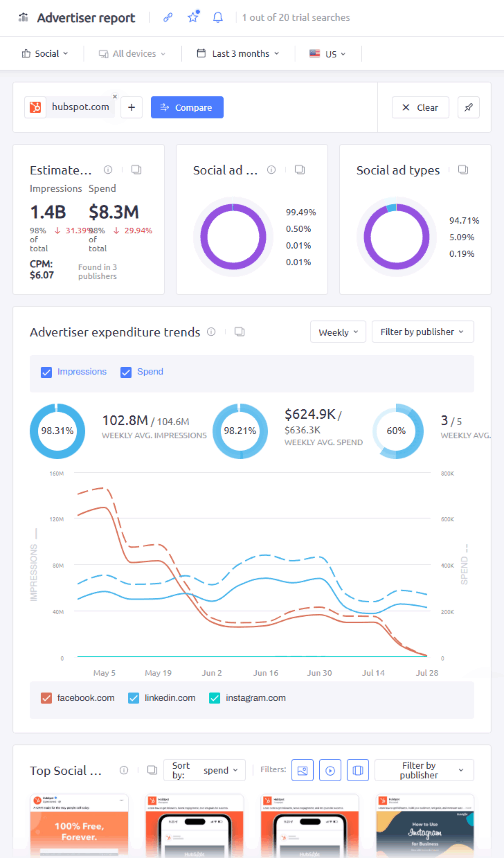Click the 98.21% spend donut

click(240, 431)
